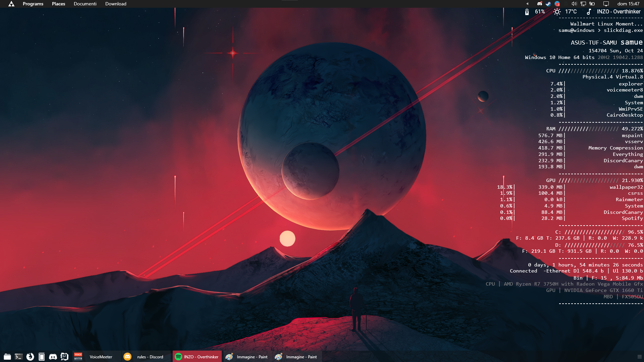This screenshot has height=362, width=644.
Task: Open the action center notifications icon
Action: [606, 4]
